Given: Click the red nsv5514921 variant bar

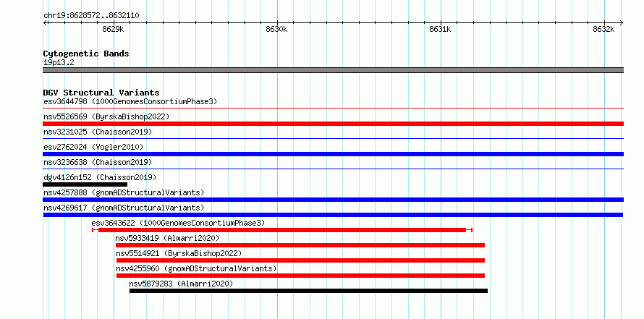Looking at the screenshot, I should (x=300, y=260).
